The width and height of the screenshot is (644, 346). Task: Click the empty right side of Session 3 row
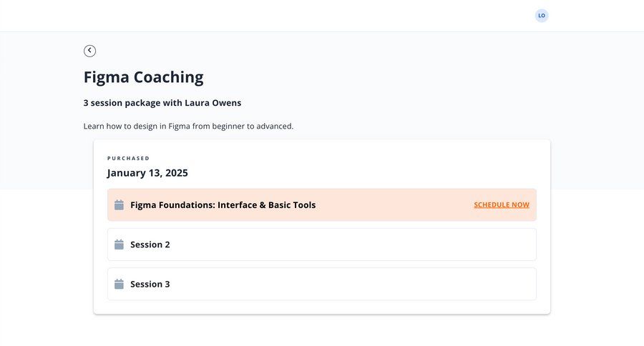point(429,284)
